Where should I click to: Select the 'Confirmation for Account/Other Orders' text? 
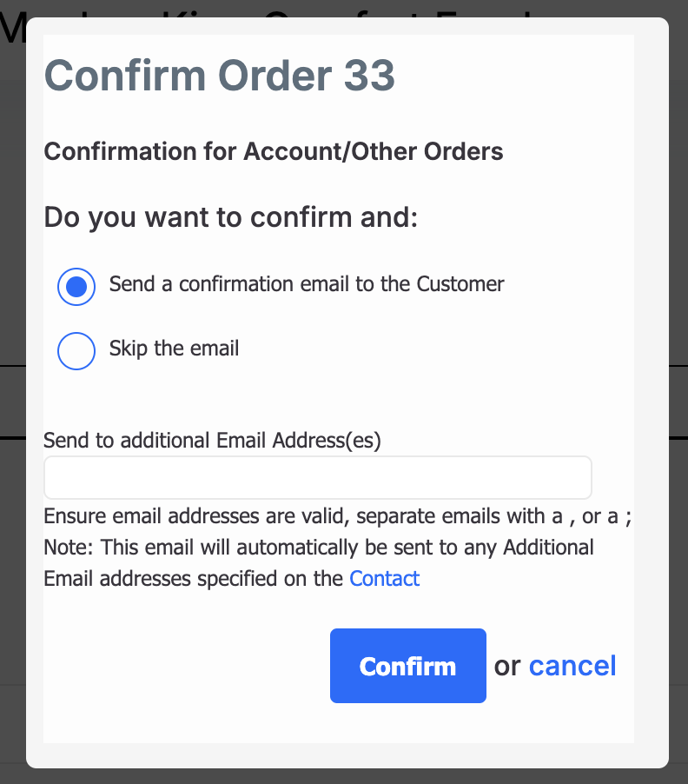point(273,151)
